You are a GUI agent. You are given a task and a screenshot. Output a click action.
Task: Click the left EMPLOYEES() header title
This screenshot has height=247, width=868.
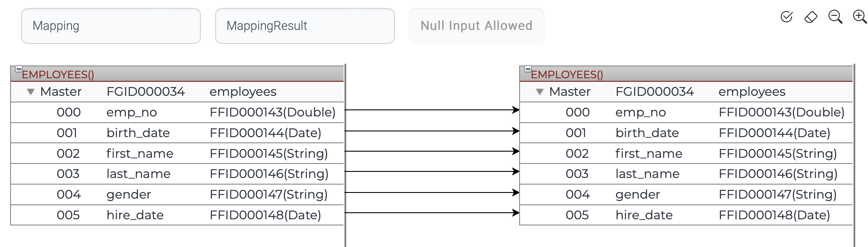coord(58,75)
